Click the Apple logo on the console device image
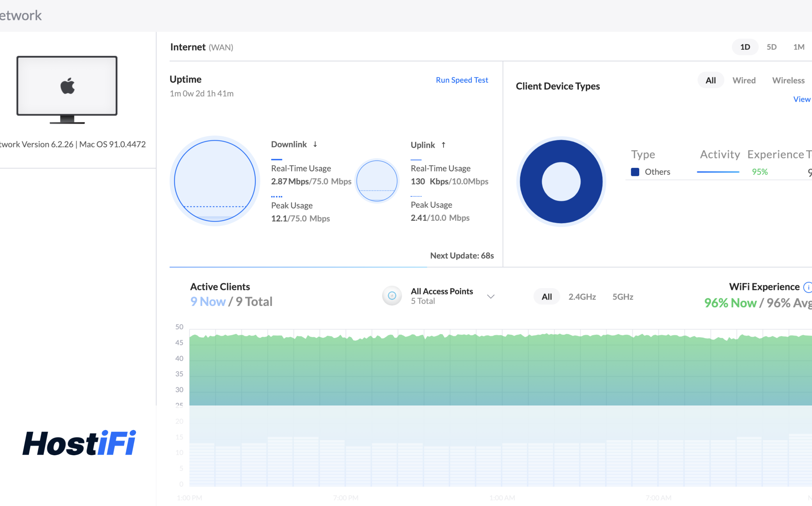This screenshot has width=812, height=506. [x=67, y=86]
